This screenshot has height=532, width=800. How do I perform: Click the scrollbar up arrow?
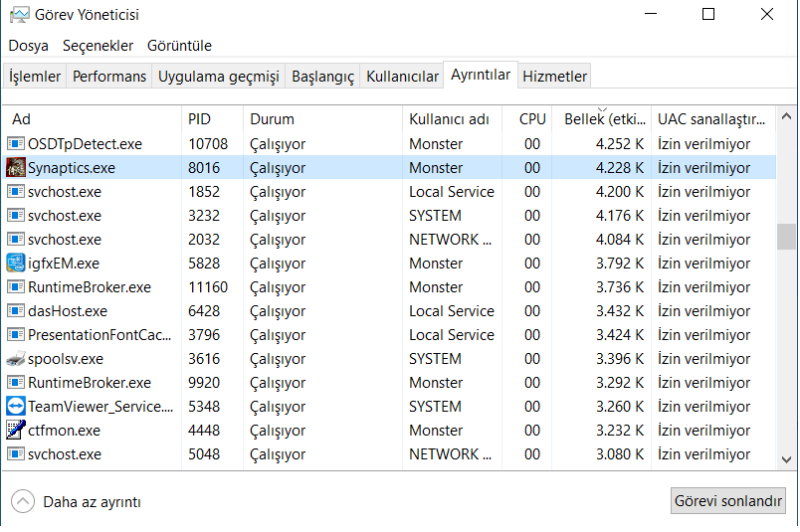coord(786,116)
